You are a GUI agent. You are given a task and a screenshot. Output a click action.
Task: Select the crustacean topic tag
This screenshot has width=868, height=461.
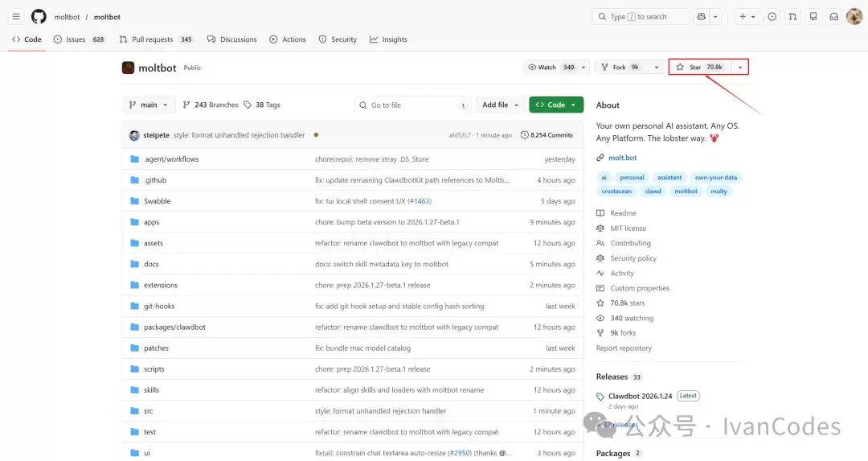point(616,191)
